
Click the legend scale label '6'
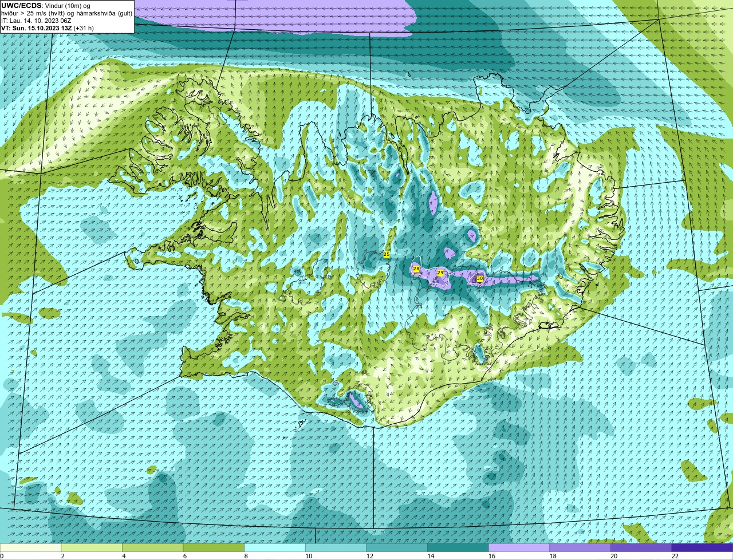[x=186, y=555]
